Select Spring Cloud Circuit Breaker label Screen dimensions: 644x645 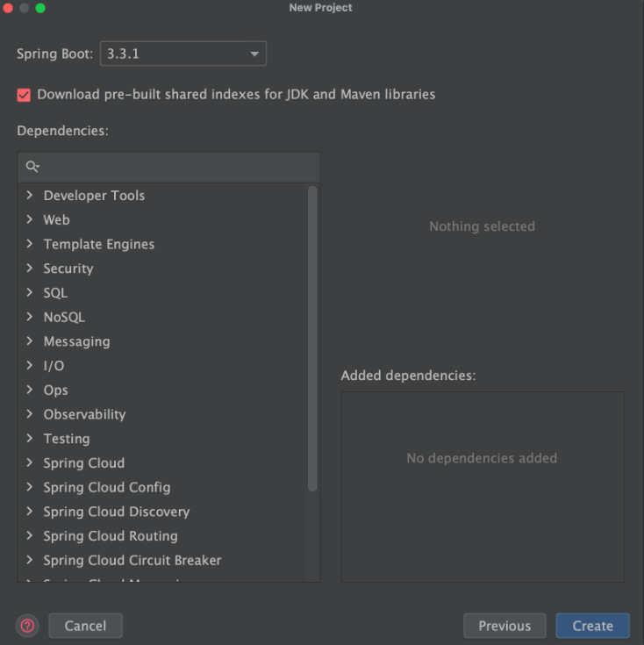pos(132,560)
